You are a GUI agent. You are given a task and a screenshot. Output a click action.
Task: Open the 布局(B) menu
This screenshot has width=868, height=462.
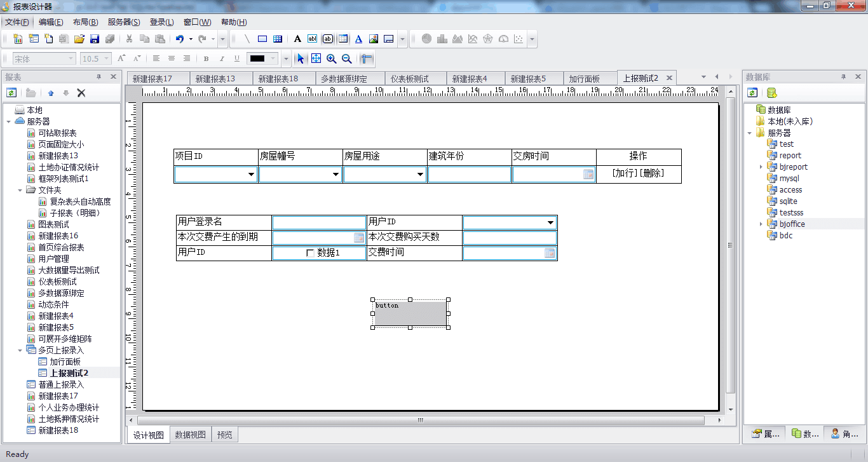(86, 22)
